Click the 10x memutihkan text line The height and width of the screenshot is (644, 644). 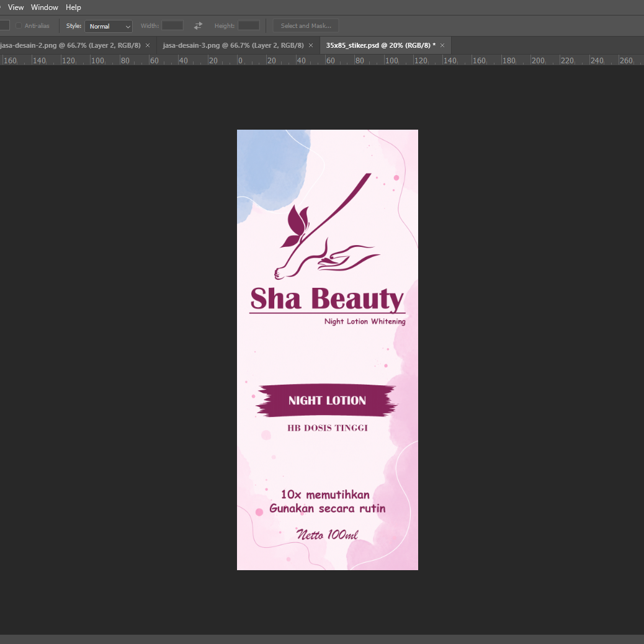pos(325,494)
